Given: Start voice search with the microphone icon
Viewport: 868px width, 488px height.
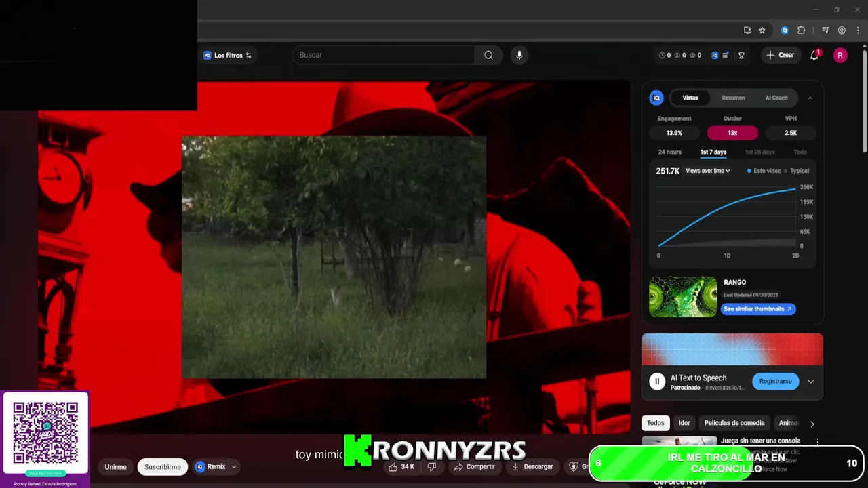Looking at the screenshot, I should point(519,55).
